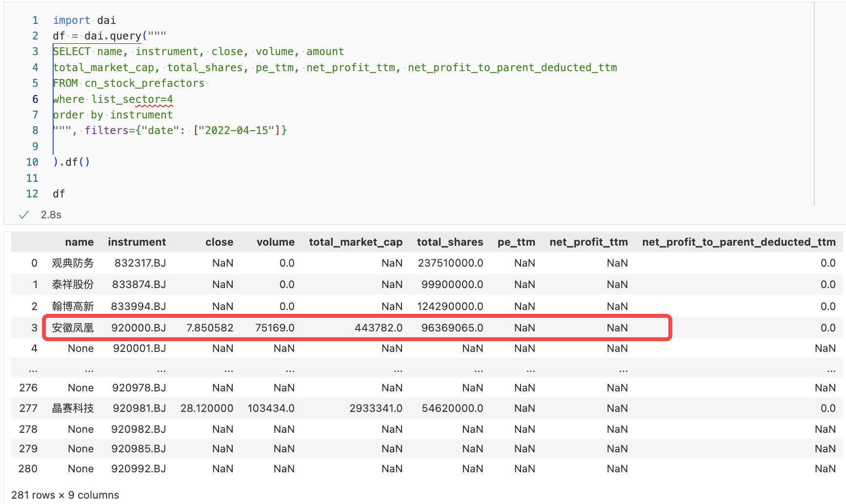The width and height of the screenshot is (846, 504).
Task: Click the 'import' keyword on line 1
Action: tap(71, 20)
